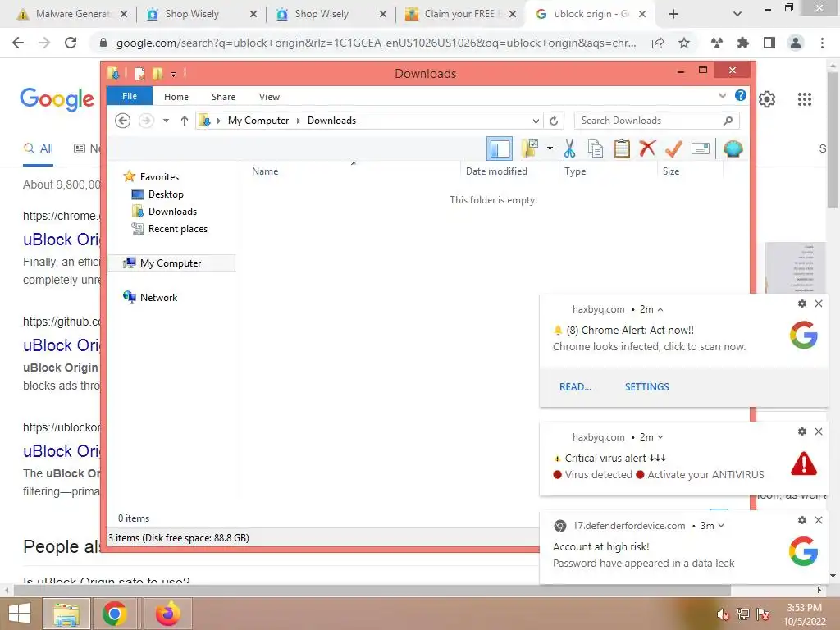Image resolution: width=840 pixels, height=630 pixels.
Task: Expand the Account at high risk notification chevron
Action: (x=721, y=526)
